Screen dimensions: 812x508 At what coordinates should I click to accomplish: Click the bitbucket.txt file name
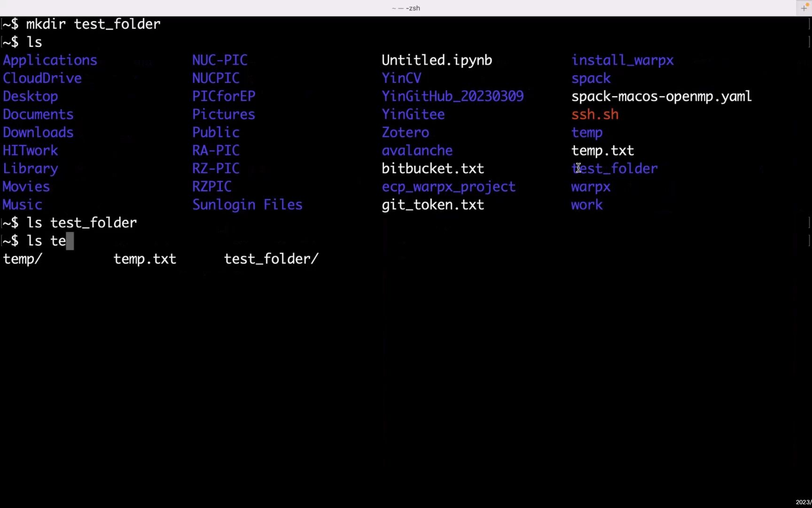pyautogui.click(x=433, y=168)
